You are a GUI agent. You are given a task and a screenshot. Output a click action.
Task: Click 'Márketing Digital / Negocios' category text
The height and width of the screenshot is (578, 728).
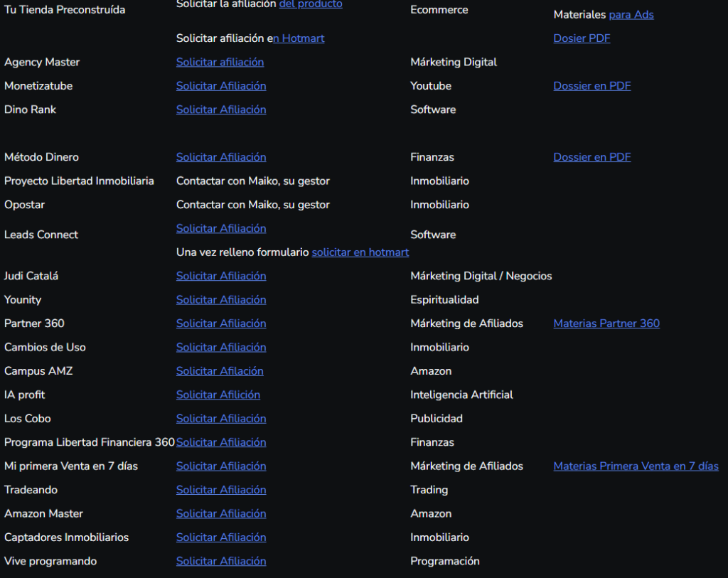coord(481,277)
